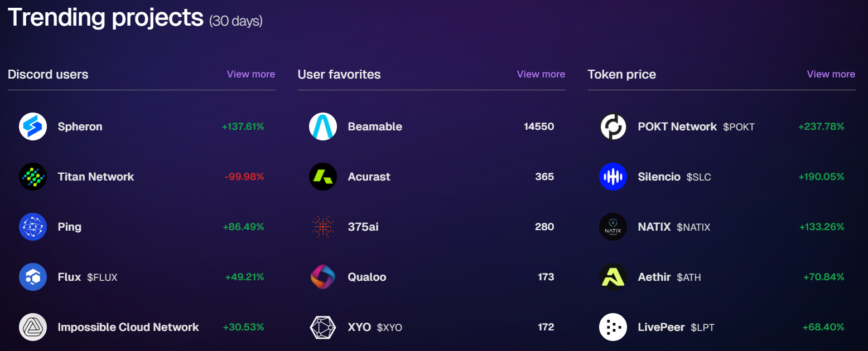Open Impossible Cloud Network triangle logo
Screen dimensions: 868x351
click(33, 327)
